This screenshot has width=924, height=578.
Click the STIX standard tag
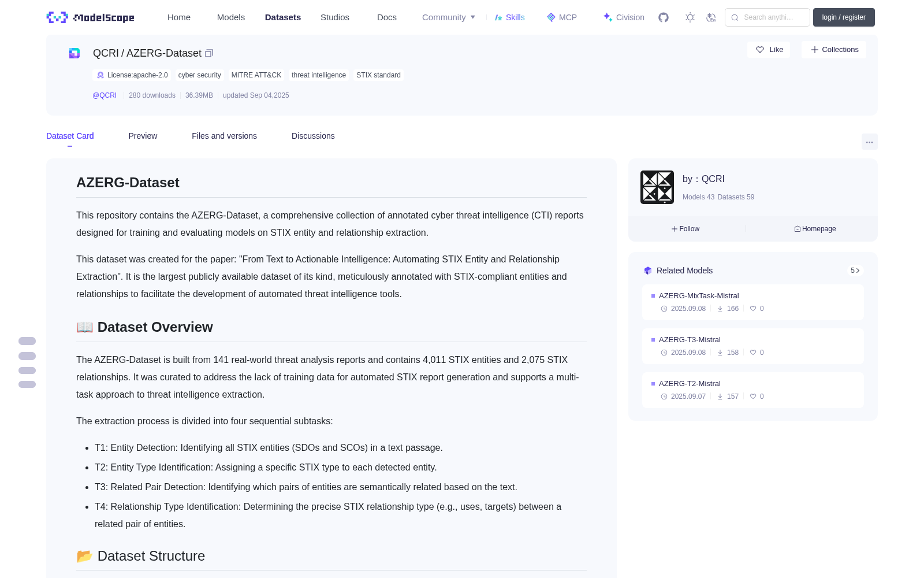click(x=378, y=75)
